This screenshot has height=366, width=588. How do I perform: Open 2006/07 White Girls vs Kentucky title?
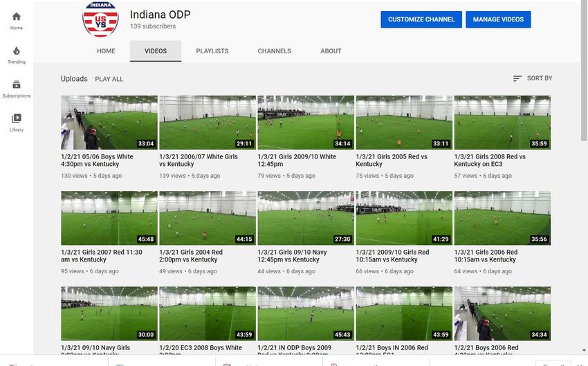pos(198,161)
